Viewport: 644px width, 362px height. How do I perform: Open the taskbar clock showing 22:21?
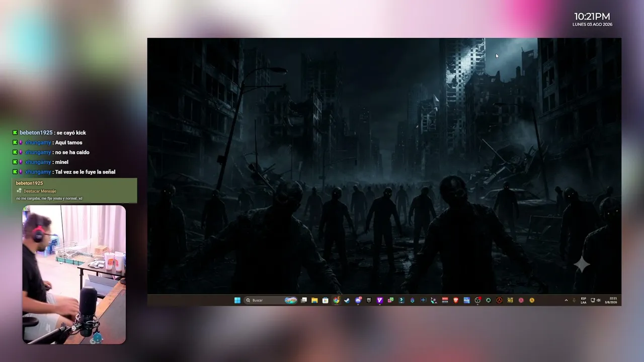click(x=611, y=300)
